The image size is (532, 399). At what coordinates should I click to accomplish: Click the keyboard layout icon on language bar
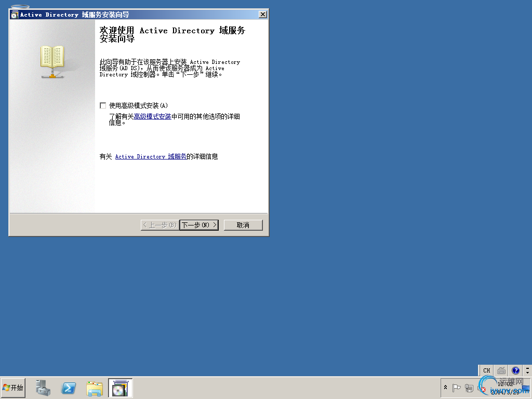click(501, 370)
